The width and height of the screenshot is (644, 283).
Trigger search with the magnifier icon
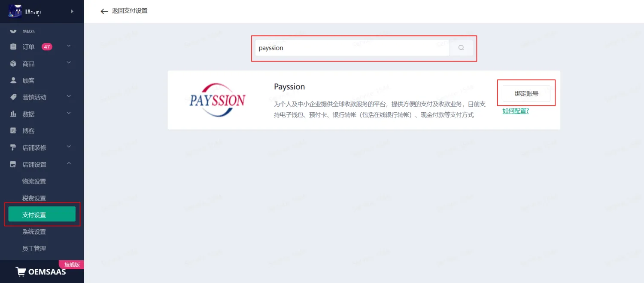click(461, 48)
